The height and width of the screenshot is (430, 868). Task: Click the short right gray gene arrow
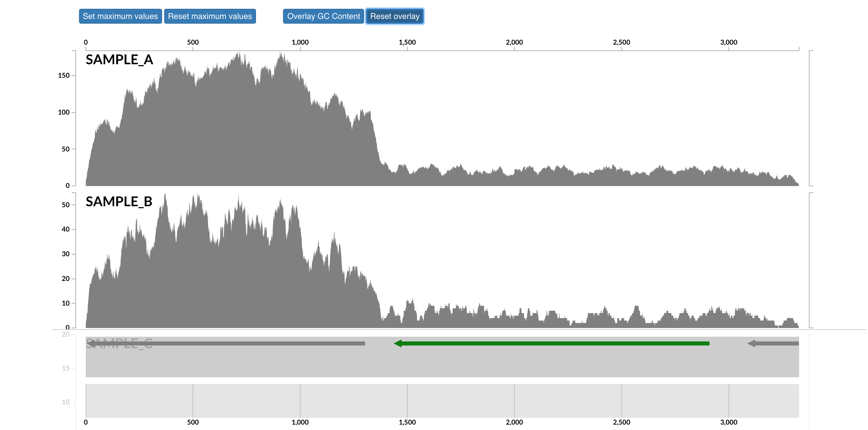(x=773, y=343)
